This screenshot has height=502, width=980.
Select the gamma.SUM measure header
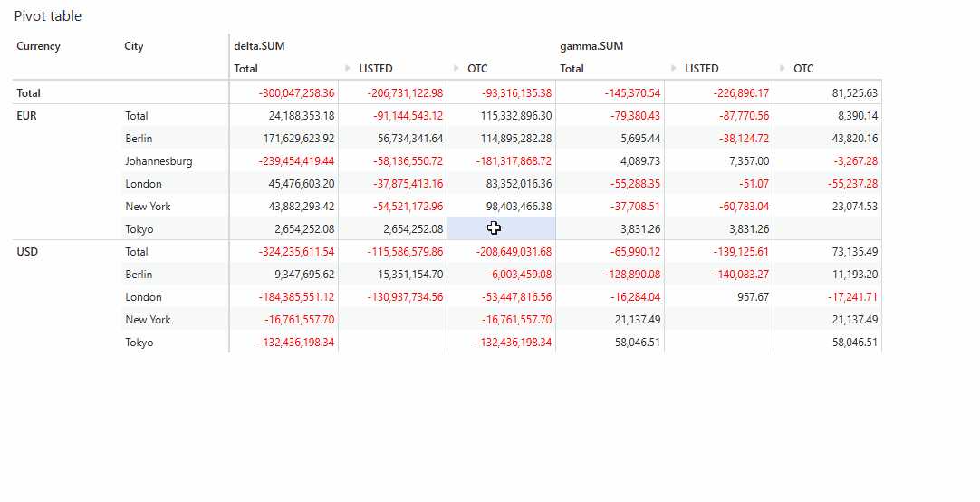591,46
